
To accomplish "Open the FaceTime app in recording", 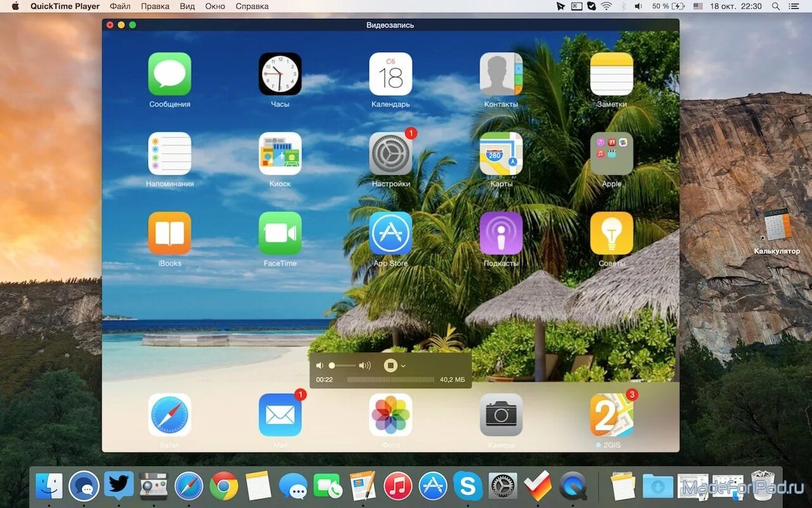I will coord(280,233).
